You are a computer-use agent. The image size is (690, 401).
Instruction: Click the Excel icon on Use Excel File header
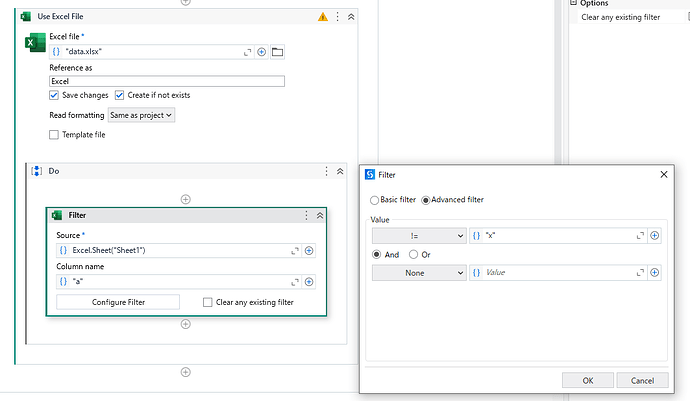tap(26, 17)
